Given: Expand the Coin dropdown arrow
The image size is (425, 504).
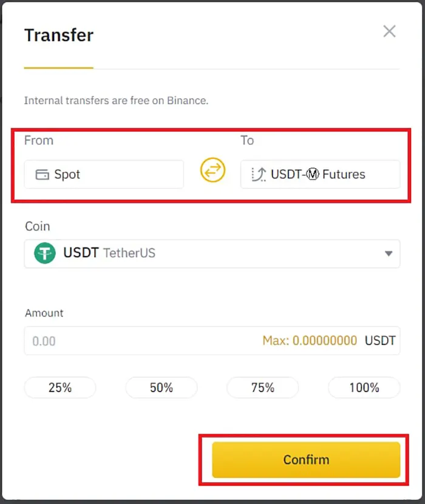Looking at the screenshot, I should click(389, 254).
